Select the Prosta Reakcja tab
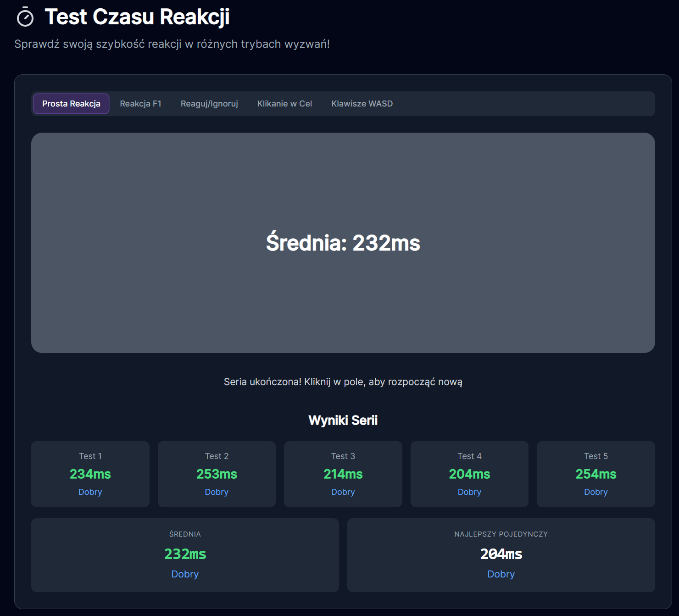 coord(71,104)
